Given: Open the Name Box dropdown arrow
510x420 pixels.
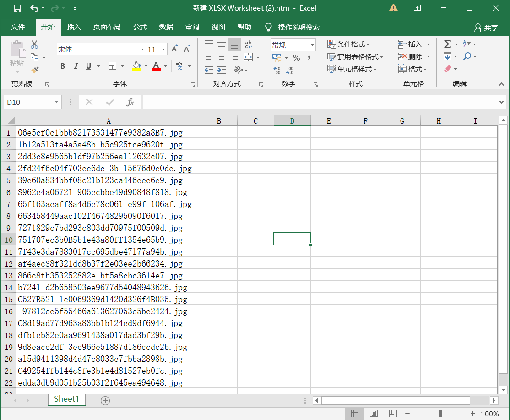Looking at the screenshot, I should tap(57, 102).
